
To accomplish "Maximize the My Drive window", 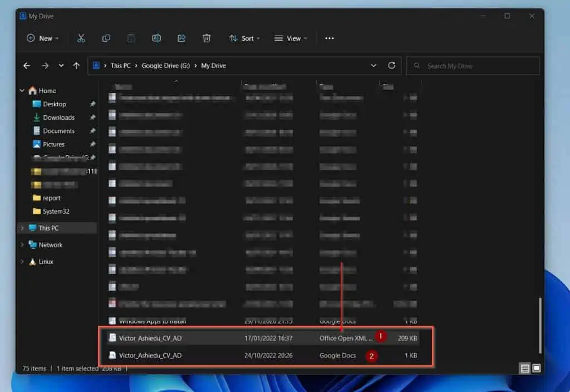I will (x=507, y=16).
